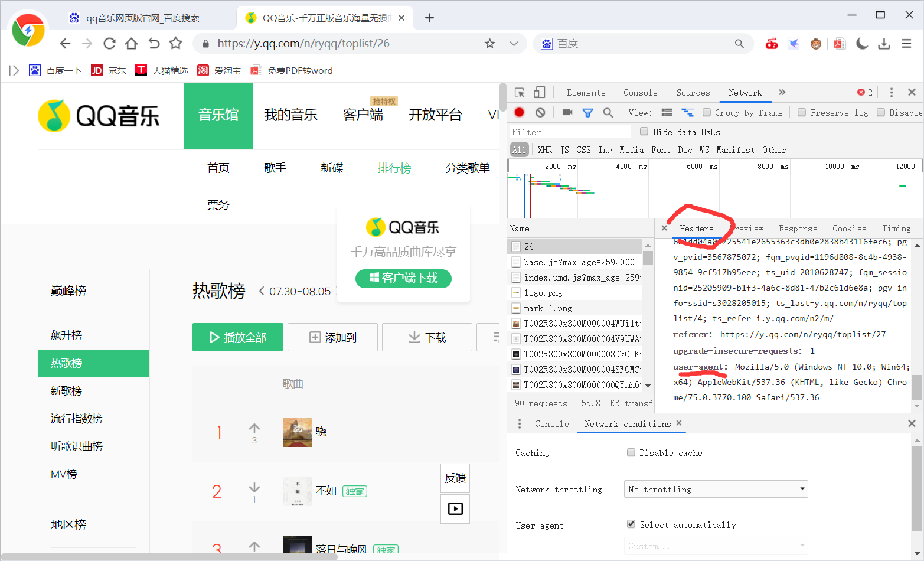Check Hide data URLs

click(644, 132)
